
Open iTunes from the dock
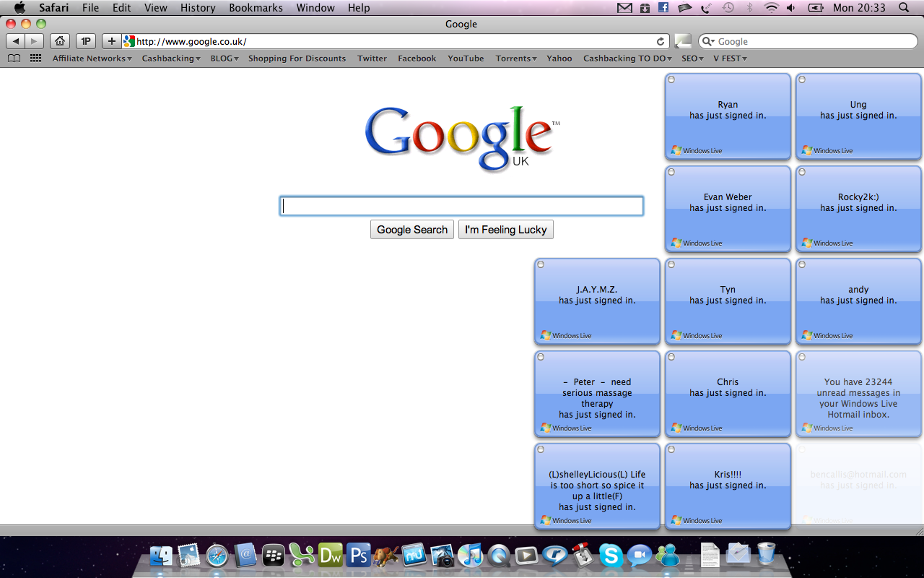tap(470, 555)
